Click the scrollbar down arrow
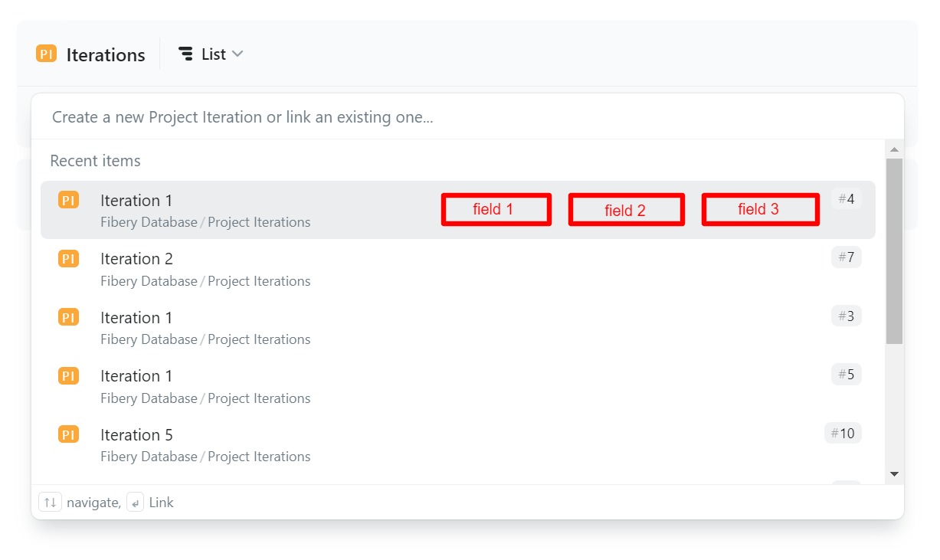This screenshot has width=940, height=560. point(894,475)
